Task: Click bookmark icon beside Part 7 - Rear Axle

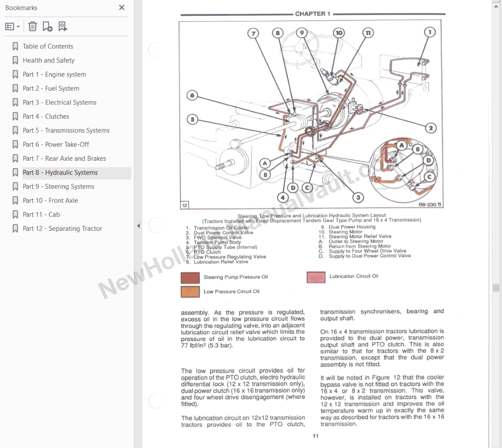Action: click(15, 158)
